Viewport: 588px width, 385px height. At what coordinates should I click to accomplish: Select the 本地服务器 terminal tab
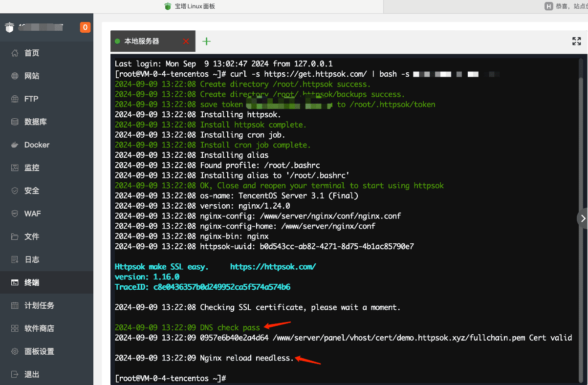pos(153,41)
